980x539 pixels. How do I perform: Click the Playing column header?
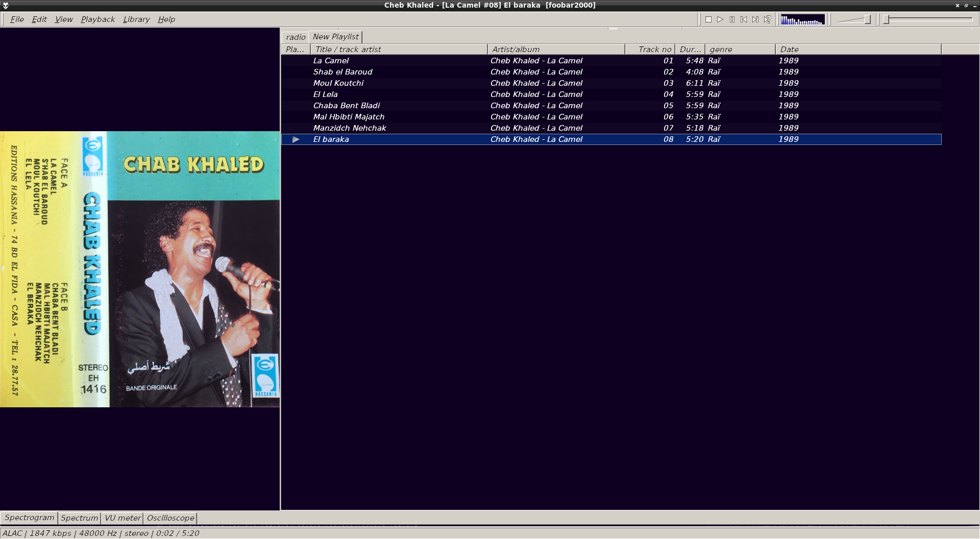tap(296, 50)
